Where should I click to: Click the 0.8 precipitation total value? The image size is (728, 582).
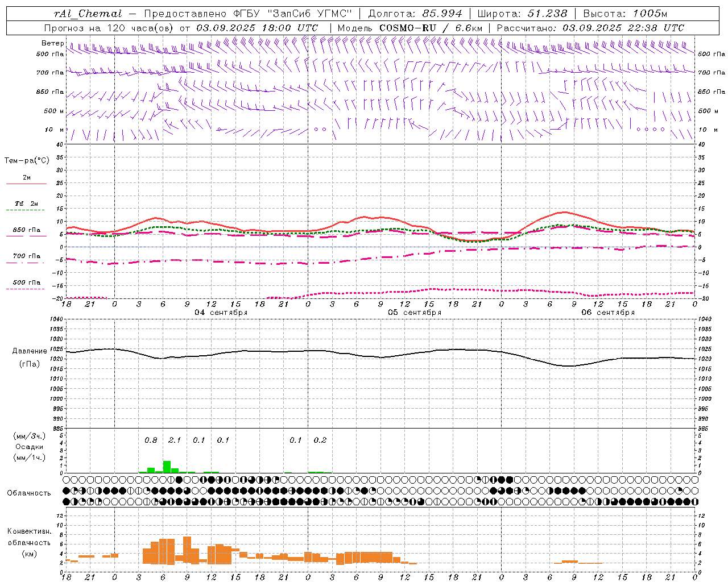tap(151, 440)
